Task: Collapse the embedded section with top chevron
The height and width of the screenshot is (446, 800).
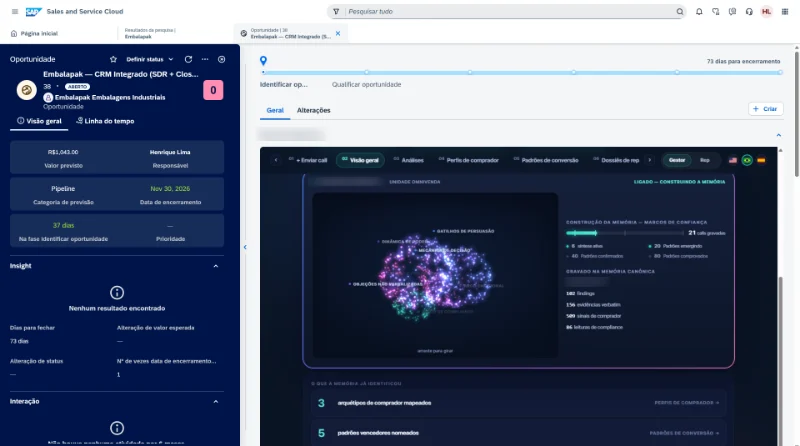Action: click(779, 135)
